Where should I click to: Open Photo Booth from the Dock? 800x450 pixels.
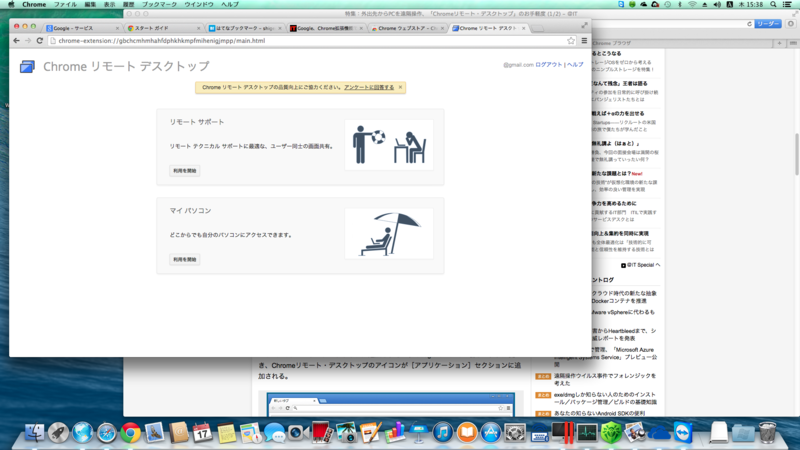click(x=322, y=433)
